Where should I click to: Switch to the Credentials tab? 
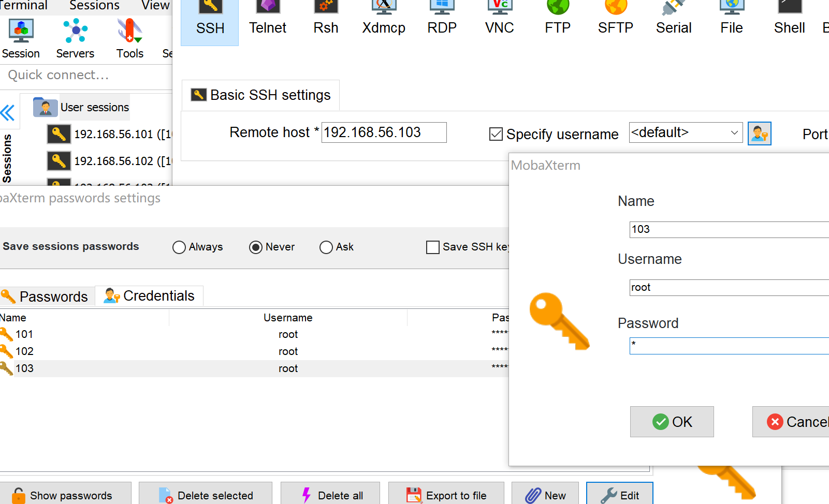(x=150, y=296)
